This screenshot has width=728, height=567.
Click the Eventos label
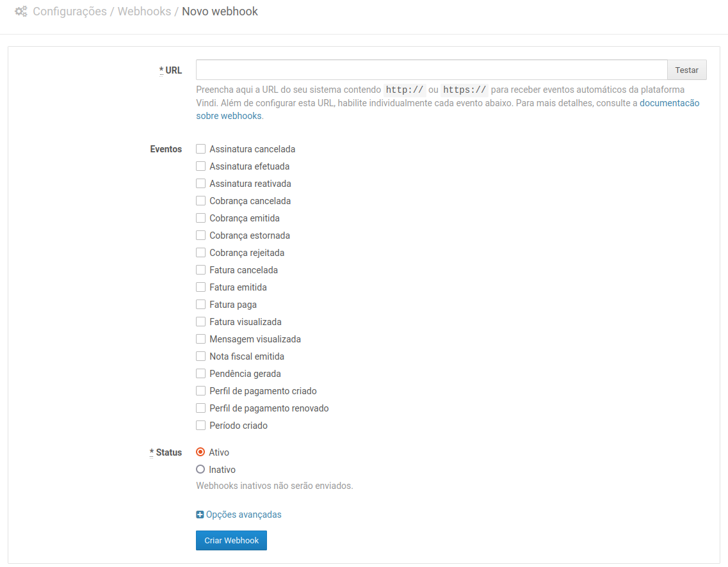coord(166,149)
